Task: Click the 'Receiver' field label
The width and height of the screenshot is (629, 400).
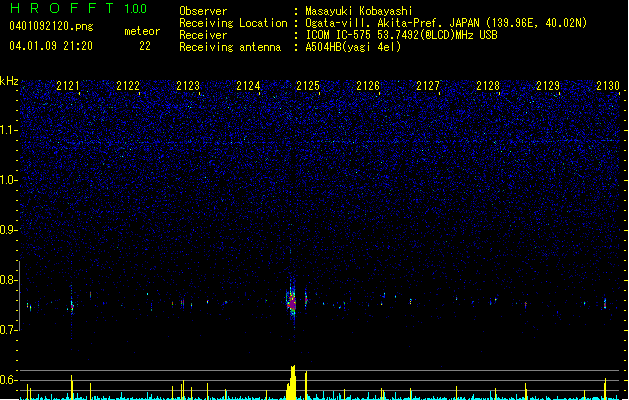Action: coord(203,35)
